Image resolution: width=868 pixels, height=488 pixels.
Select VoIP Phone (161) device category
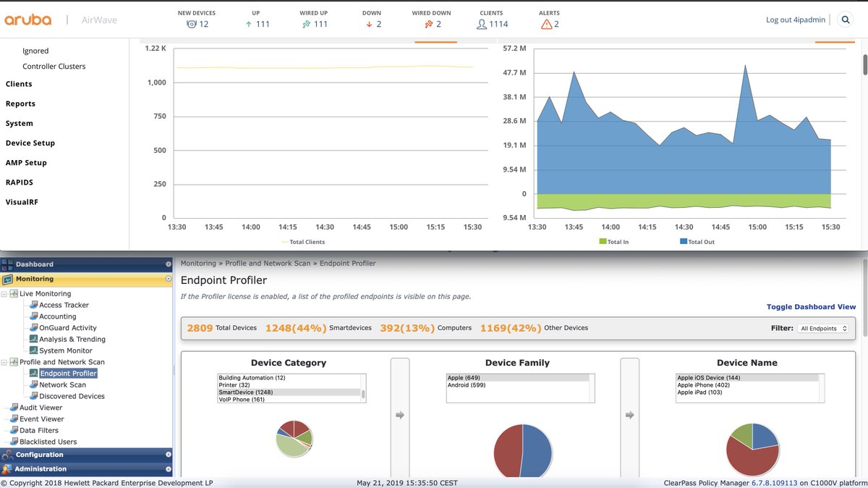tap(289, 400)
